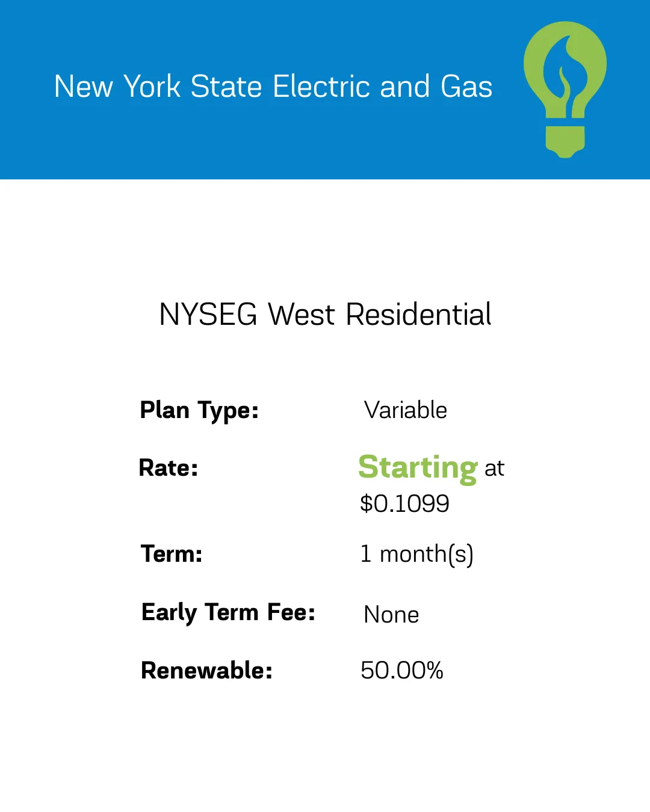Click the 50.00% renewable value
The height and width of the screenshot is (812, 650).
coord(401,671)
